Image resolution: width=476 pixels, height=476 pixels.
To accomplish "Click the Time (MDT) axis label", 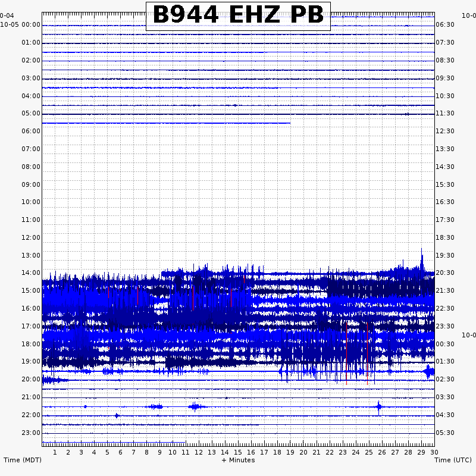I will [23, 460].
